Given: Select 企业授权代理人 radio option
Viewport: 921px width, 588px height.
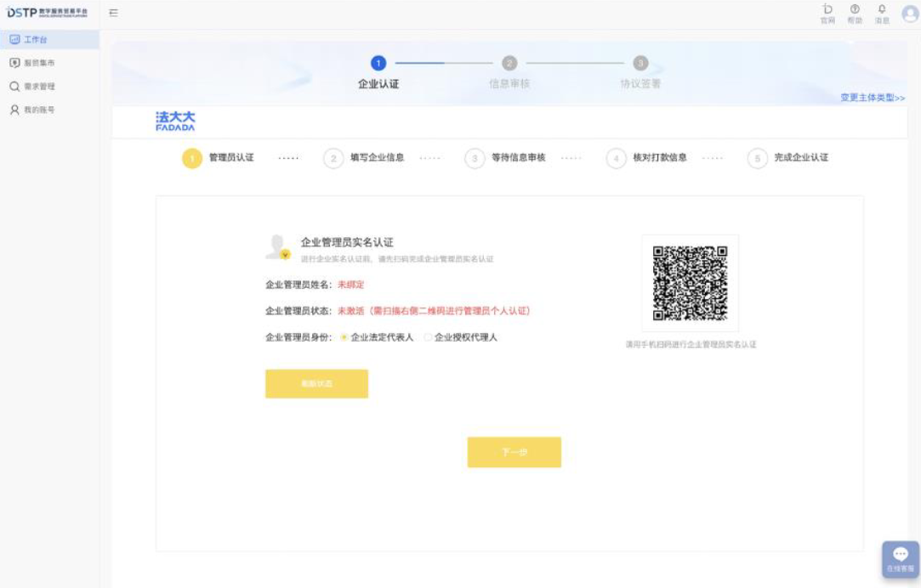Looking at the screenshot, I should (x=429, y=337).
